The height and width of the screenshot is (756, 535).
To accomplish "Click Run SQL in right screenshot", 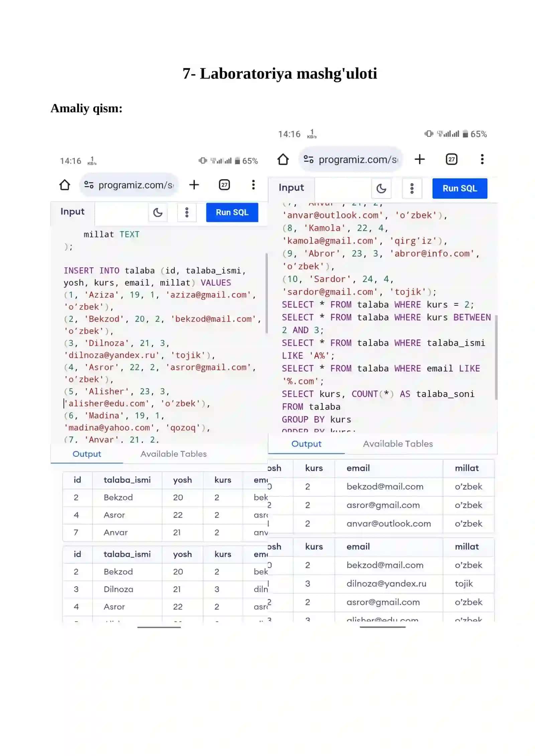I will 459,188.
